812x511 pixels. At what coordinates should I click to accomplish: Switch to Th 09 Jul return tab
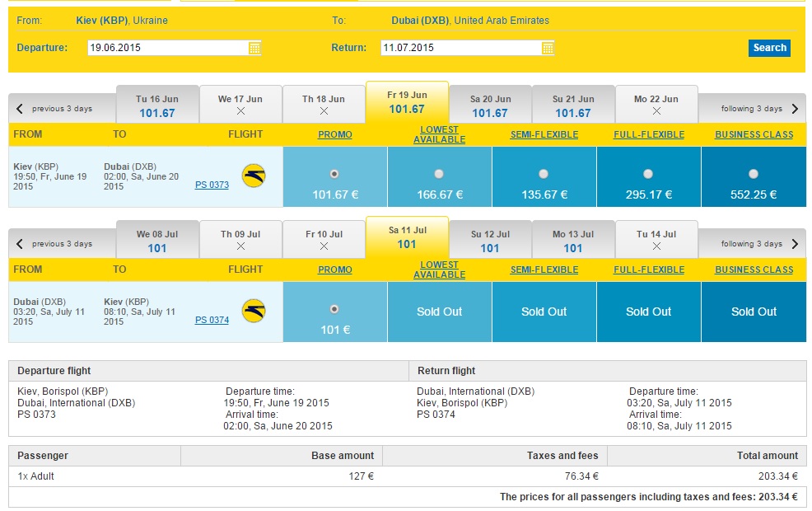coord(240,241)
